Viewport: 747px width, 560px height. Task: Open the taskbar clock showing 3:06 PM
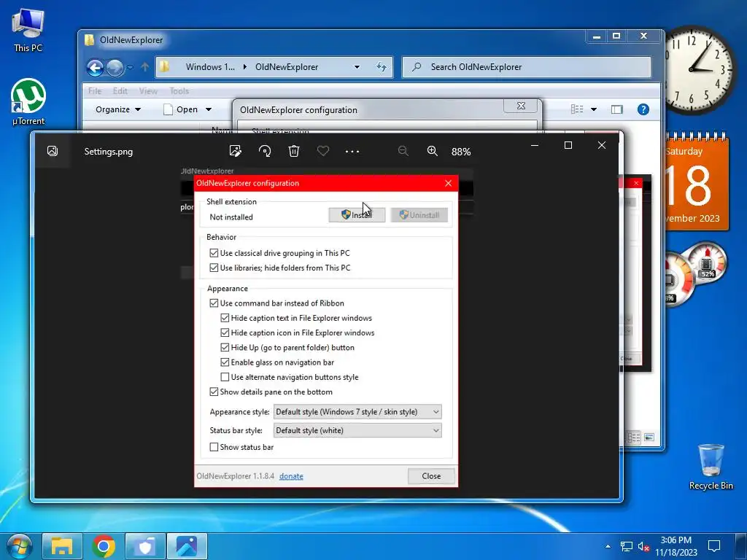tap(676, 546)
